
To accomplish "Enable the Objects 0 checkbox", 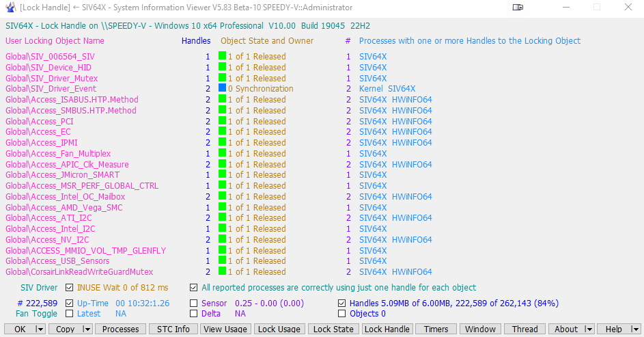I will [342, 314].
